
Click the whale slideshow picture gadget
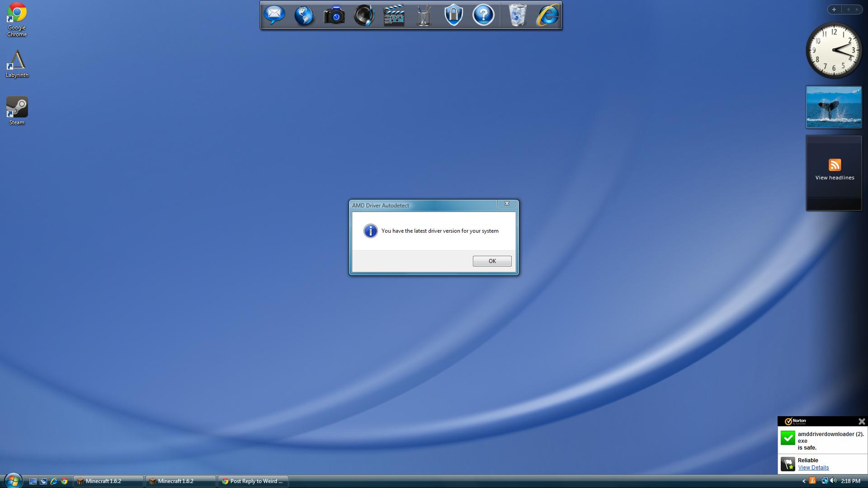point(834,107)
